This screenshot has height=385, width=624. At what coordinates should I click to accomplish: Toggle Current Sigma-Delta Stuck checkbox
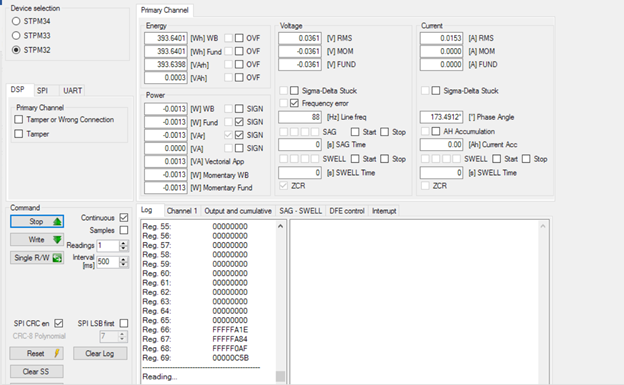(x=436, y=91)
